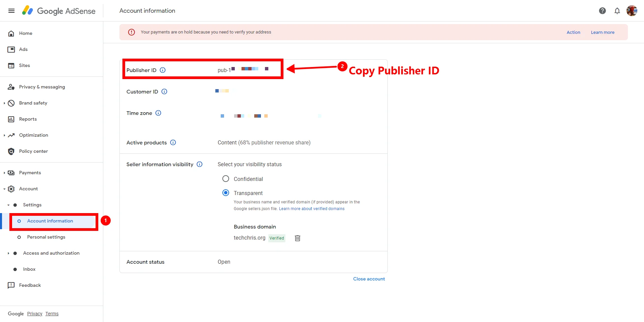Viewport: 644px width, 322px height.
Task: Open the hamburger main menu
Action: (11, 11)
